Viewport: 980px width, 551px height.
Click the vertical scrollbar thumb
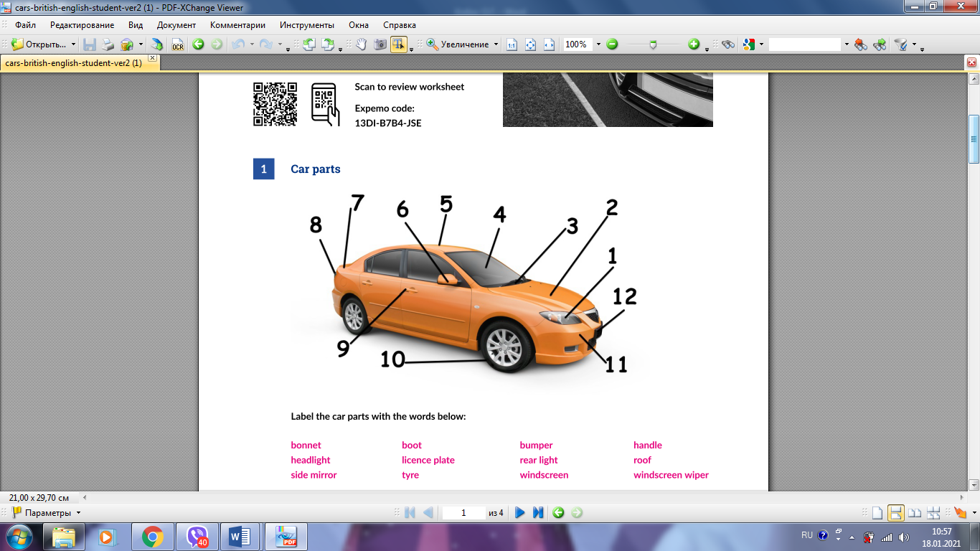(x=974, y=139)
